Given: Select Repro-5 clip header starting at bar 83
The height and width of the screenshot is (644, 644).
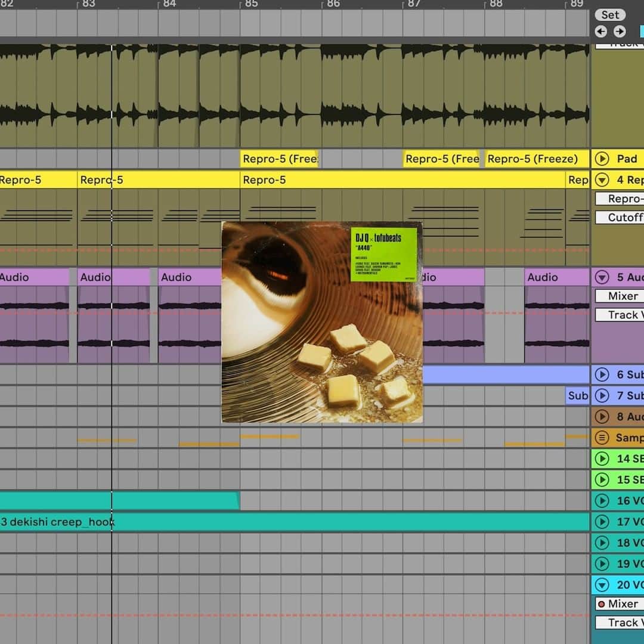Looking at the screenshot, I should (x=159, y=180).
